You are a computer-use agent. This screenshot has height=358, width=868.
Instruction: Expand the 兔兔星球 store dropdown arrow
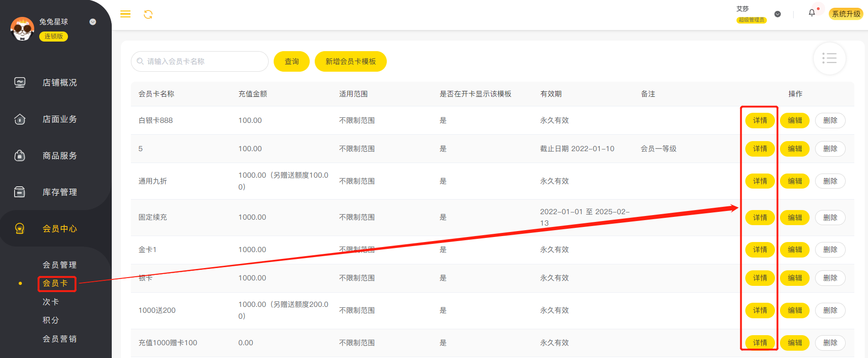(x=93, y=22)
